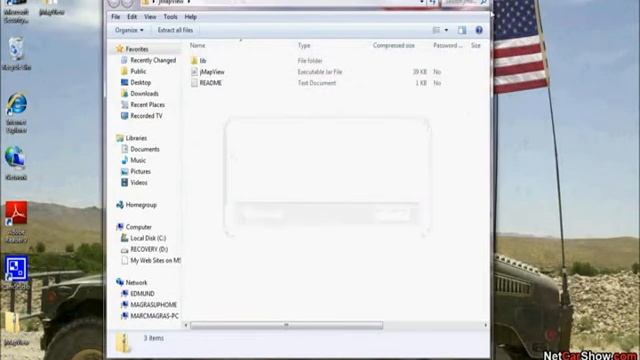
Task: Click the right scroll arrow
Action: [x=485, y=325]
